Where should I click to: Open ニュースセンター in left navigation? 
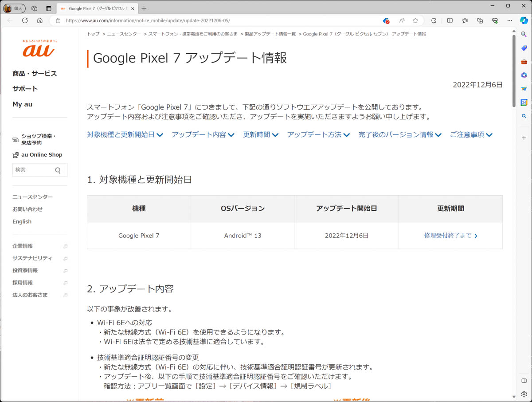(x=32, y=197)
